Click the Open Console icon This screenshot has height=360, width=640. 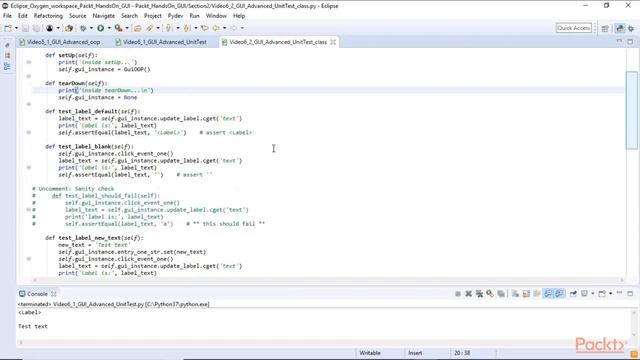(602, 294)
